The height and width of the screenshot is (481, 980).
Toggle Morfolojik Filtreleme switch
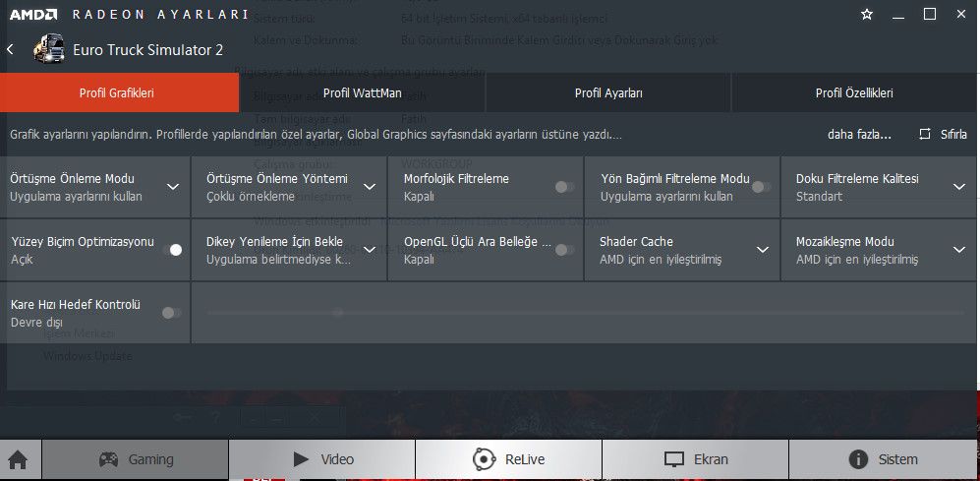point(564,187)
